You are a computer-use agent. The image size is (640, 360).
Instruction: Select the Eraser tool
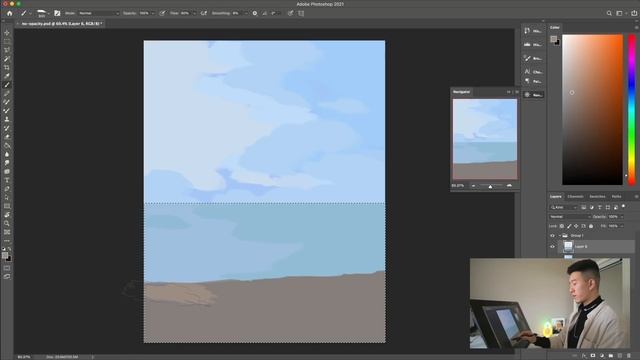7,137
